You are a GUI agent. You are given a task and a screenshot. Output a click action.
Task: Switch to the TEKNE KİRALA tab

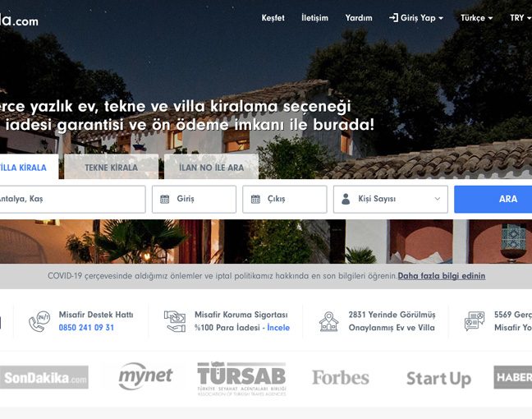pyautogui.click(x=112, y=167)
